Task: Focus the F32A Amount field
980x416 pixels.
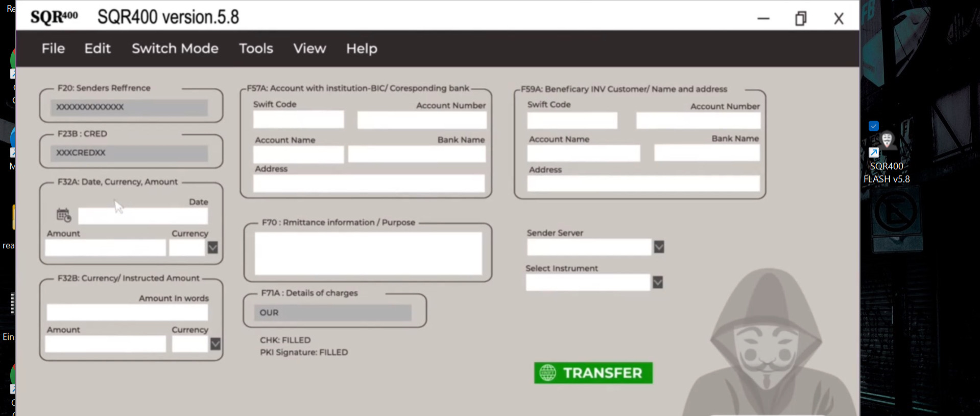Action: coord(105,248)
